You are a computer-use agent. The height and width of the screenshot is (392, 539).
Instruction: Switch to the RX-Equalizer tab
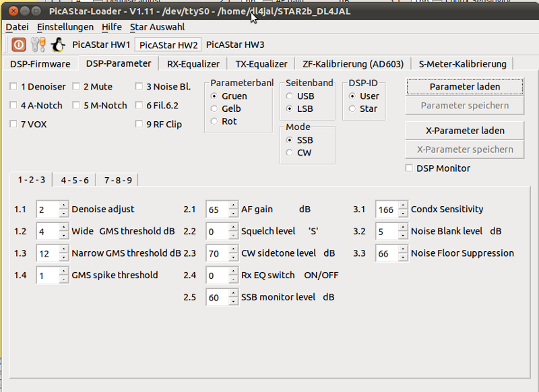pyautogui.click(x=193, y=64)
